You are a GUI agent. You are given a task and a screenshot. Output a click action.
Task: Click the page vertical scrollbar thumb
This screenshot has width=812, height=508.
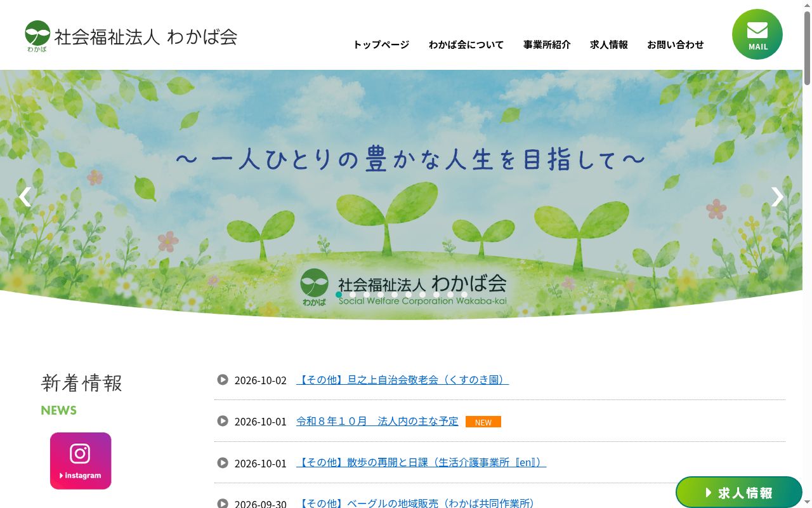click(x=807, y=47)
